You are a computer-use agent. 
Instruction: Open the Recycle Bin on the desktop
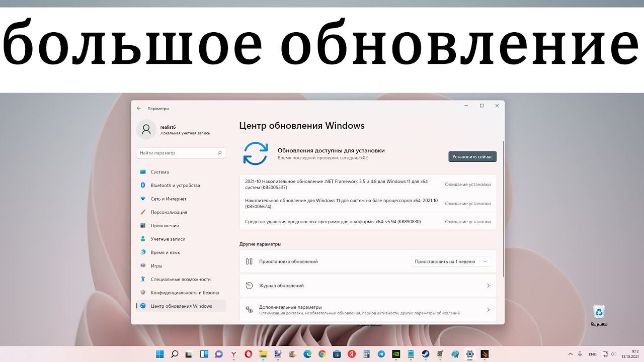coord(599,315)
